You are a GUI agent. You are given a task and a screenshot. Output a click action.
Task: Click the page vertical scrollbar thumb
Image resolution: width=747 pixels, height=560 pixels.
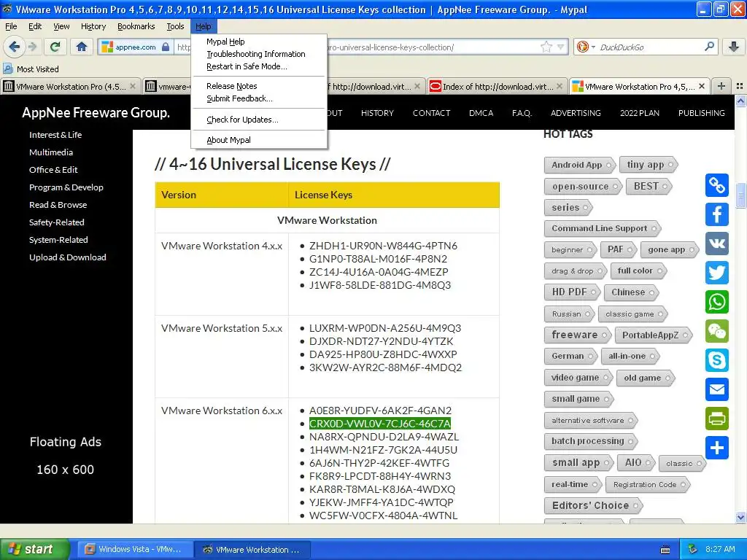click(740, 195)
